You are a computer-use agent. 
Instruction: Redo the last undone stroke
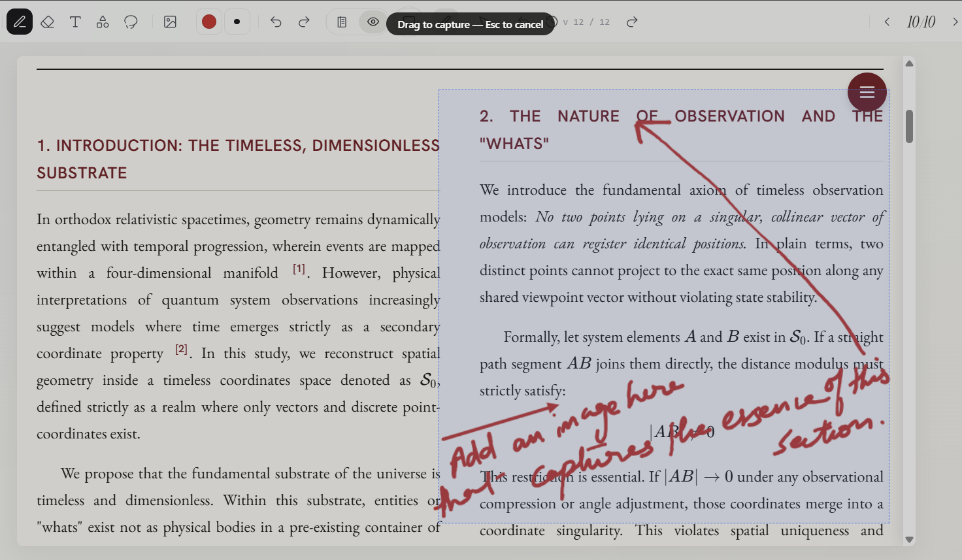point(304,22)
